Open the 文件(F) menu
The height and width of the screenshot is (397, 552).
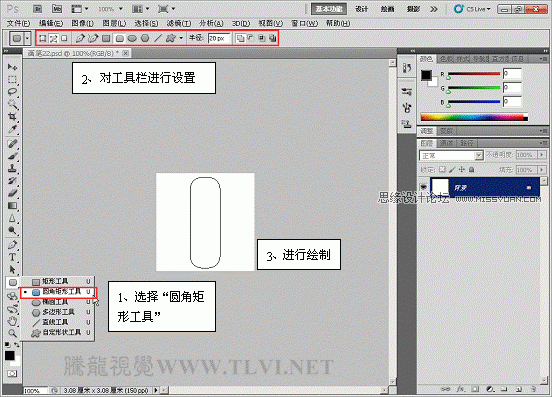click(18, 23)
